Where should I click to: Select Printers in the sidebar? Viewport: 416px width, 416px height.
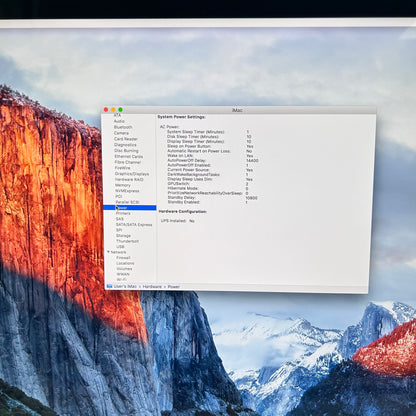coord(123,213)
